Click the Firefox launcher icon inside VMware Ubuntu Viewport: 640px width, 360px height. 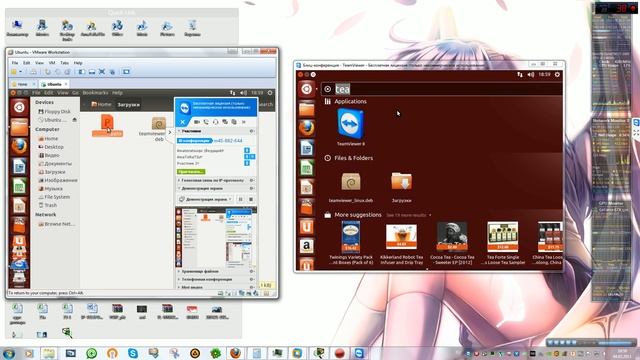point(19,147)
